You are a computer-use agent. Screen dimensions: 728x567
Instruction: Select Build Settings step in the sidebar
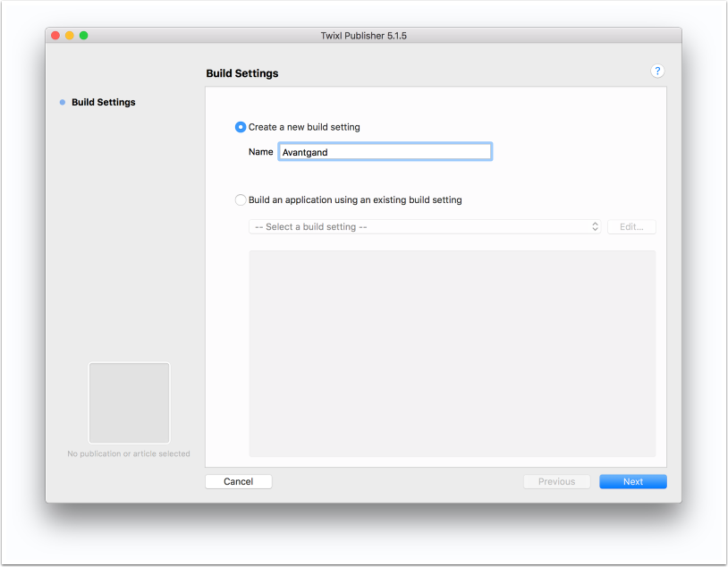[103, 102]
